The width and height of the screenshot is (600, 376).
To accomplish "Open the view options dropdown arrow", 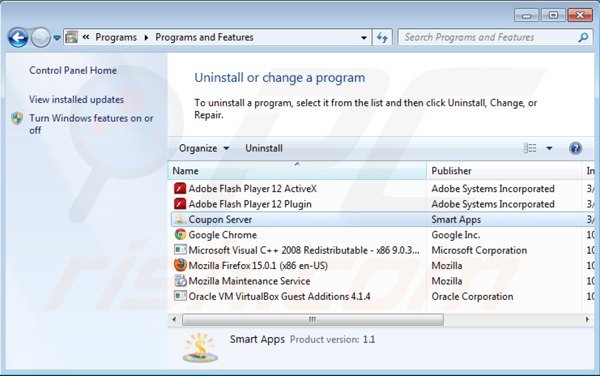I will coord(549,148).
